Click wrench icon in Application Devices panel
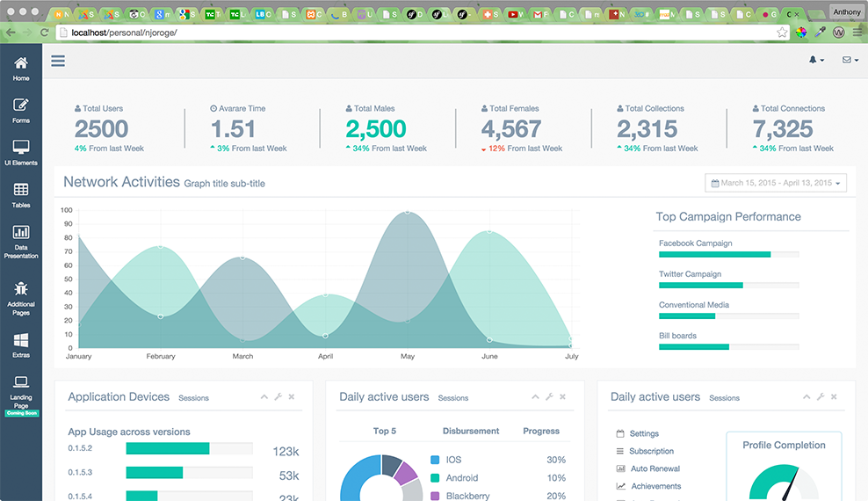The width and height of the screenshot is (868, 501). pyautogui.click(x=278, y=397)
